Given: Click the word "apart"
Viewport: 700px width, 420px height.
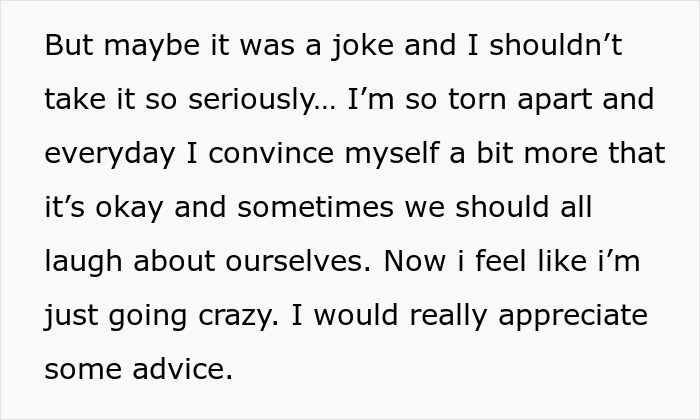Looking at the screenshot, I should coord(554,100).
